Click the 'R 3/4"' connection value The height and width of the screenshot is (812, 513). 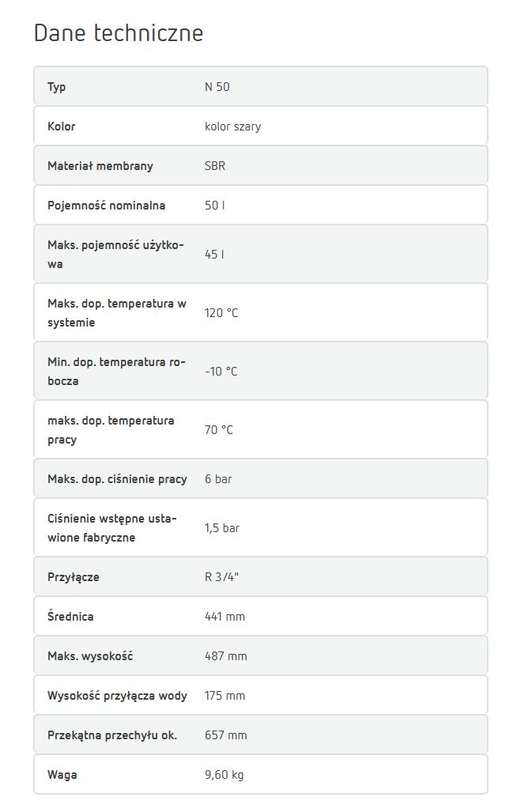pos(221,577)
